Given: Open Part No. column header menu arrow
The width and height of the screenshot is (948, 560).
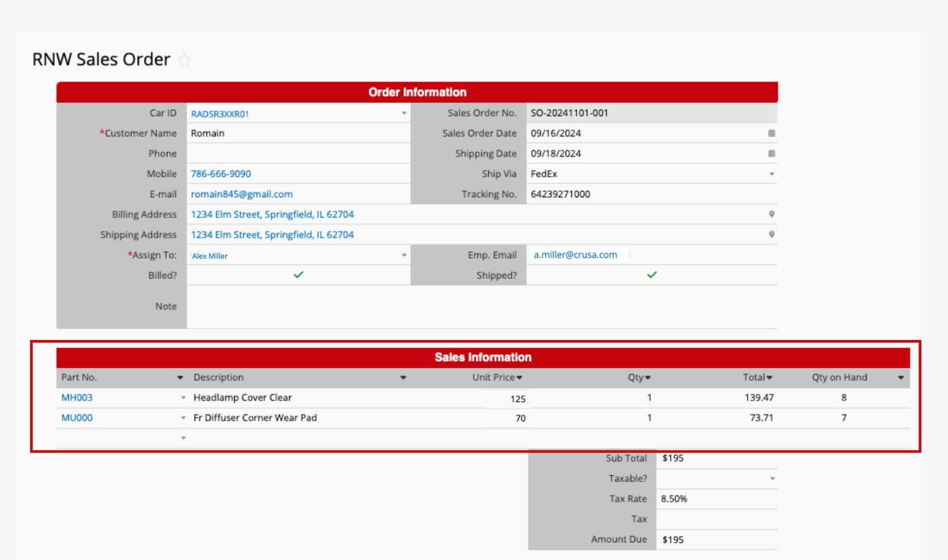Looking at the screenshot, I should click(x=180, y=378).
